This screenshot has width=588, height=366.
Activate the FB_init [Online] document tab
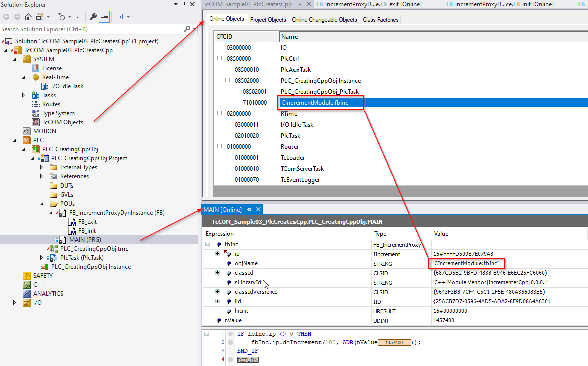(500, 4)
